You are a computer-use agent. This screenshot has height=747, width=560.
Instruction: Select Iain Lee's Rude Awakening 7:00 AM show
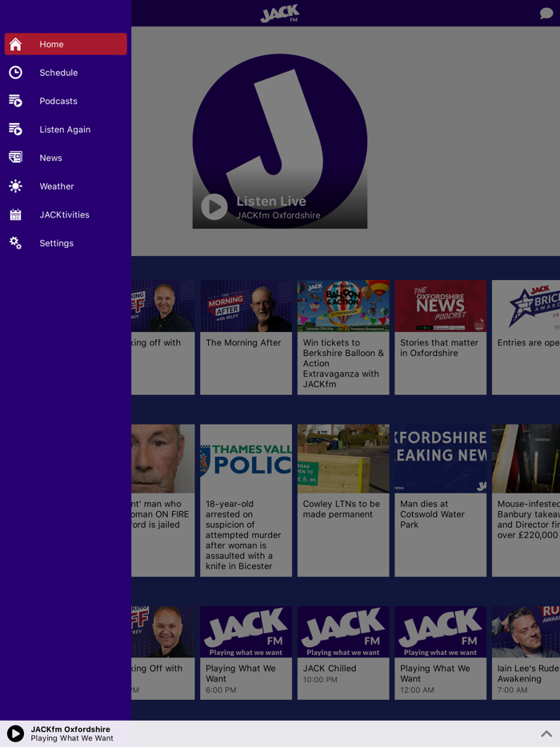point(526,653)
